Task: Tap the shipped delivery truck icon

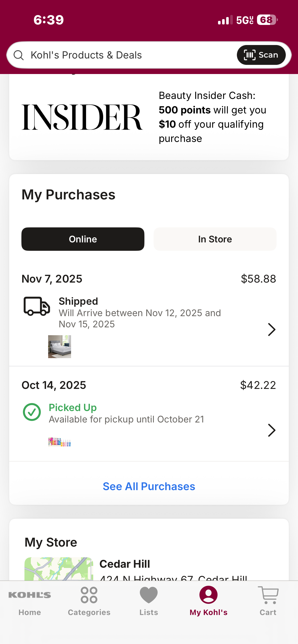Action: coord(37,306)
